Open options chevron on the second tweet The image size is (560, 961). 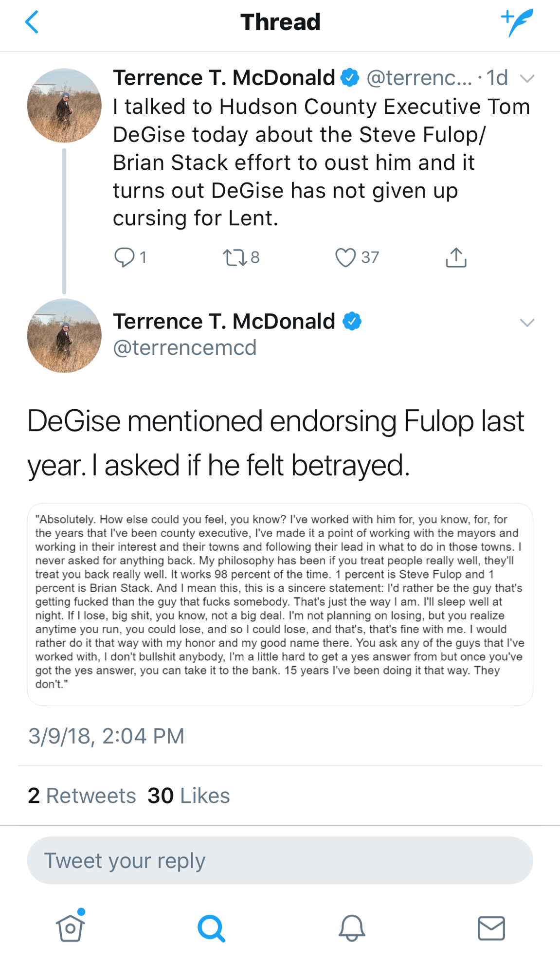pos(527,323)
